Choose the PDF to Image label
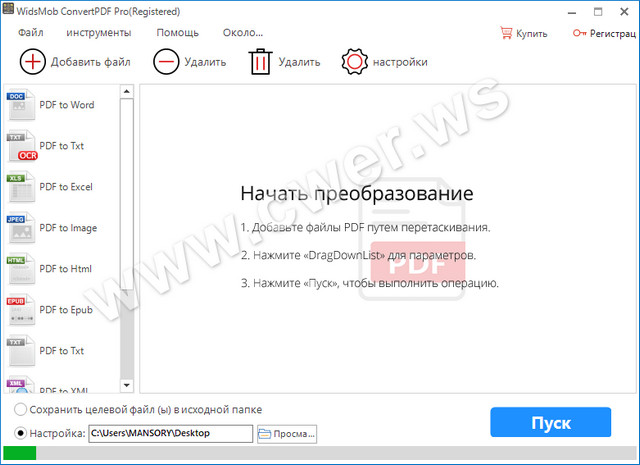This screenshot has height=465, width=640. tap(68, 228)
